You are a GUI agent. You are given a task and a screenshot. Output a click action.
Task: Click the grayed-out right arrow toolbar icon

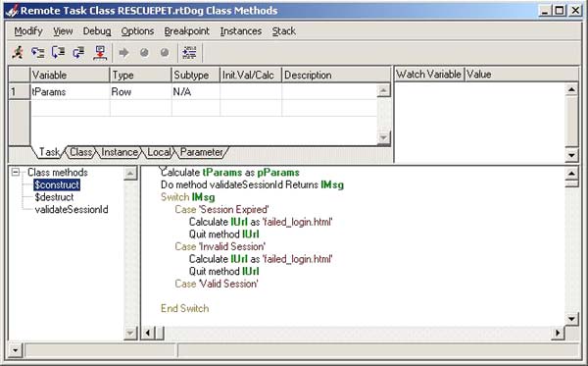[x=123, y=53]
